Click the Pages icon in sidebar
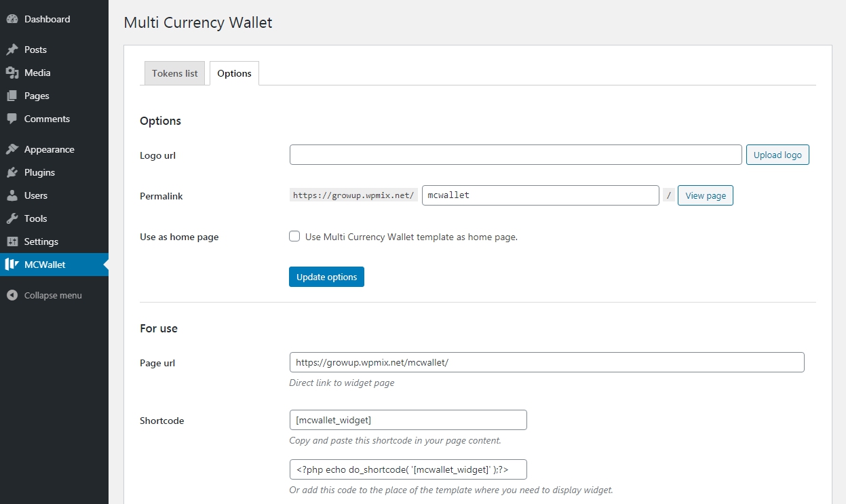The height and width of the screenshot is (504, 846). tap(12, 96)
